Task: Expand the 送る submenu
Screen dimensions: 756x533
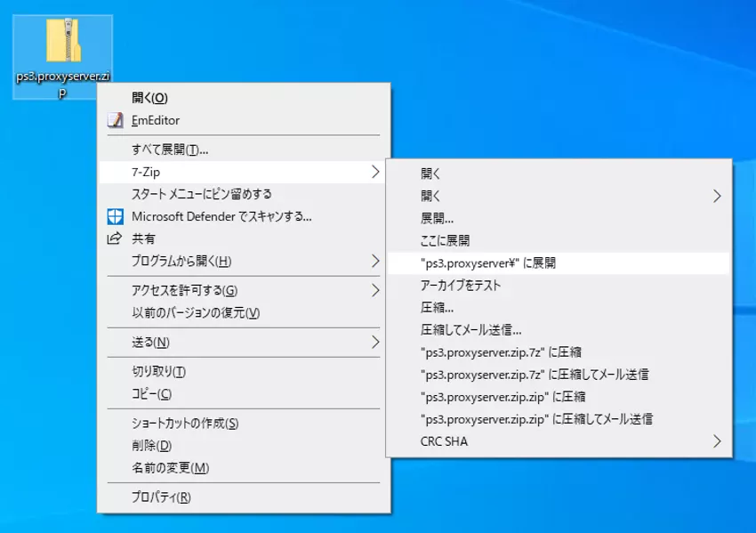Action: pyautogui.click(x=374, y=341)
